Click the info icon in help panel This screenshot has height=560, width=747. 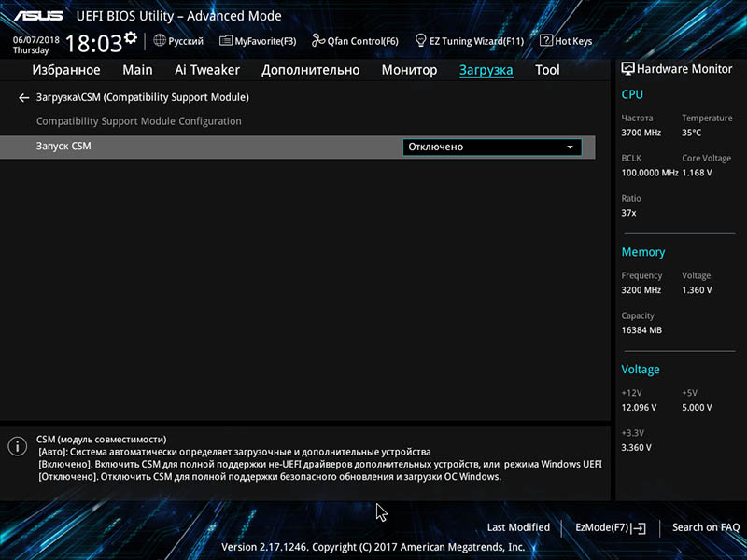pyautogui.click(x=17, y=447)
